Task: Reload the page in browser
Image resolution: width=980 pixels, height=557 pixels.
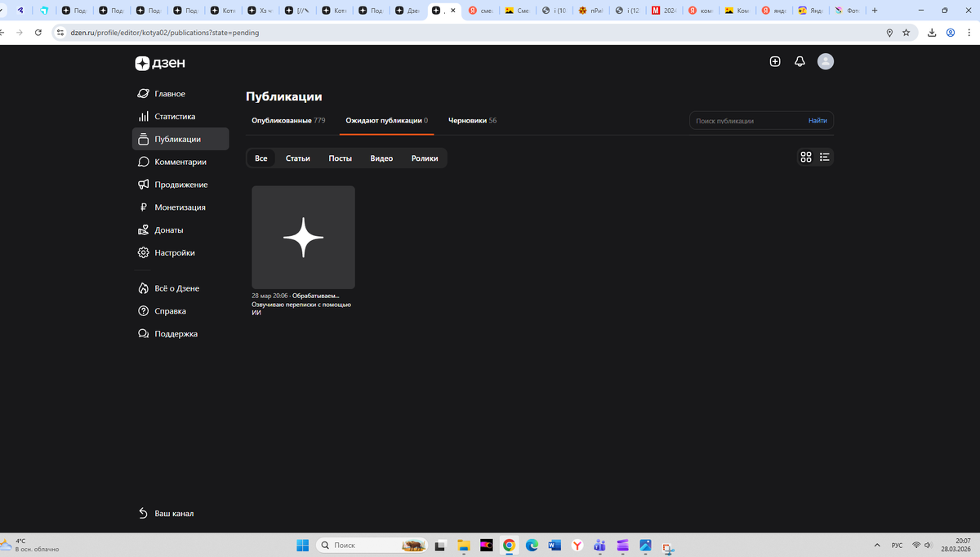Action: (38, 33)
